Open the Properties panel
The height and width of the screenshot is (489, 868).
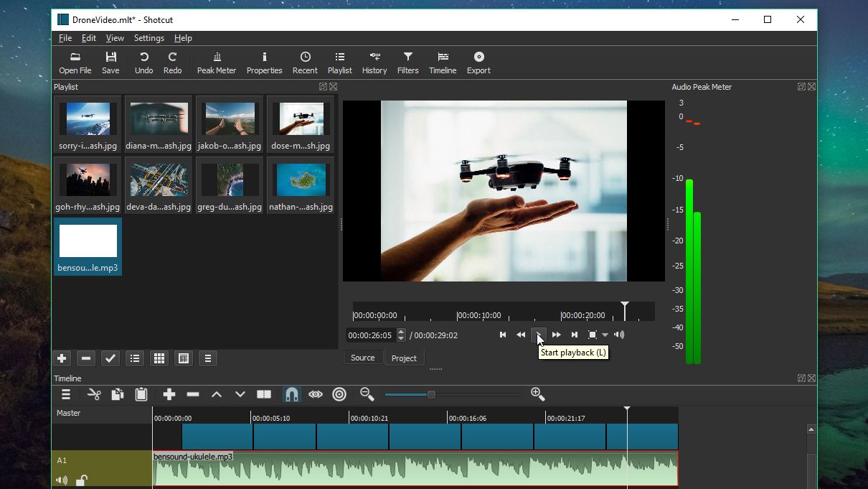click(x=264, y=62)
